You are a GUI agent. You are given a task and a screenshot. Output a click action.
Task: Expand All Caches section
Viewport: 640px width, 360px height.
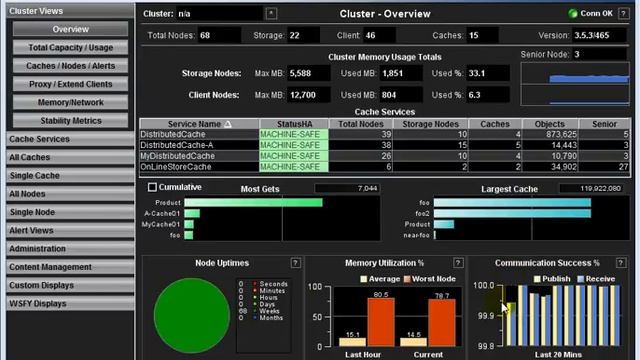tap(70, 157)
